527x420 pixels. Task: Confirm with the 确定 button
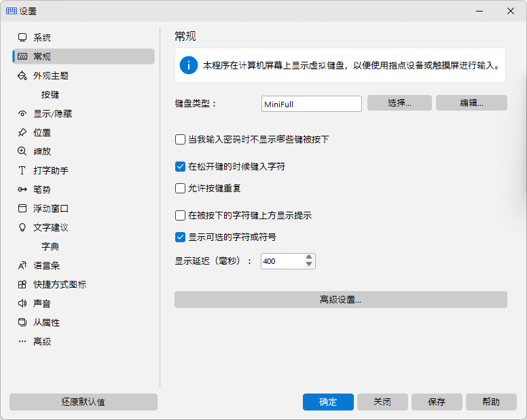[x=328, y=402]
